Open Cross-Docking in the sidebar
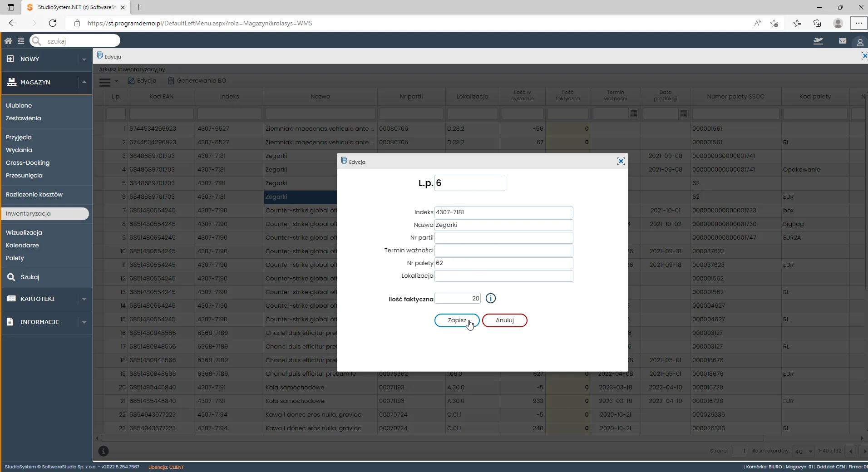The width and height of the screenshot is (868, 472). click(x=28, y=162)
